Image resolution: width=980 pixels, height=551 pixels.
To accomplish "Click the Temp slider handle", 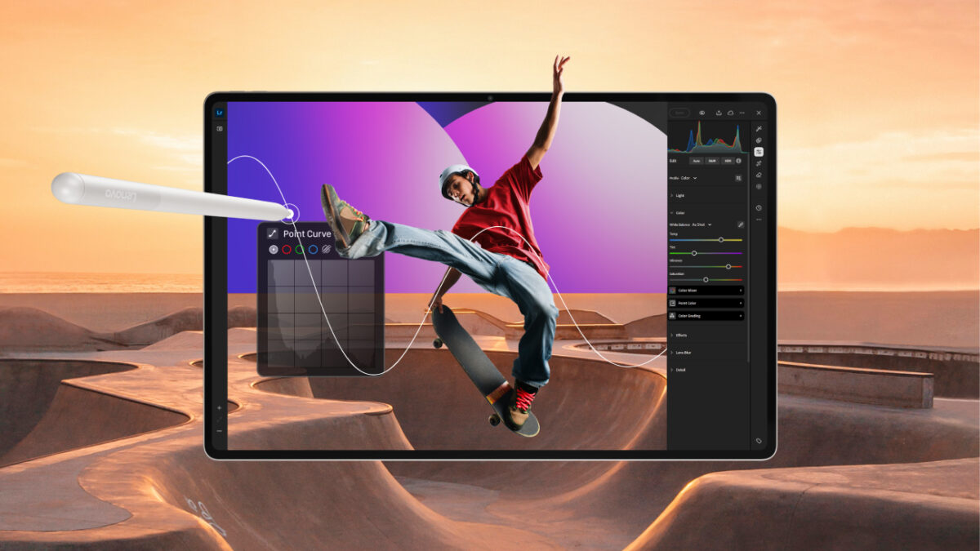I will 720,240.
